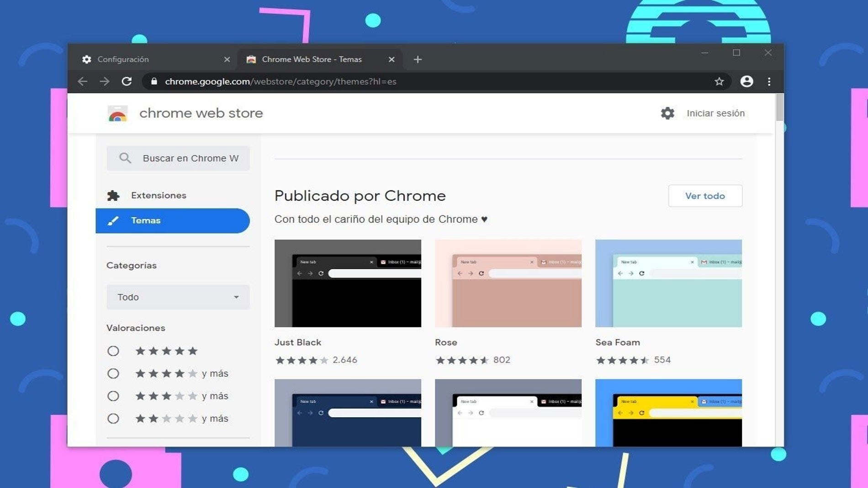
Task: Expand the Todo categories dropdown
Action: tap(178, 297)
